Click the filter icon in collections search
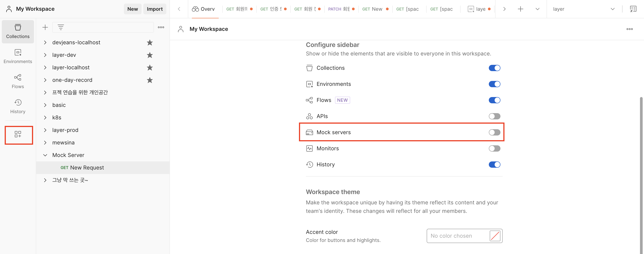 coord(61,27)
